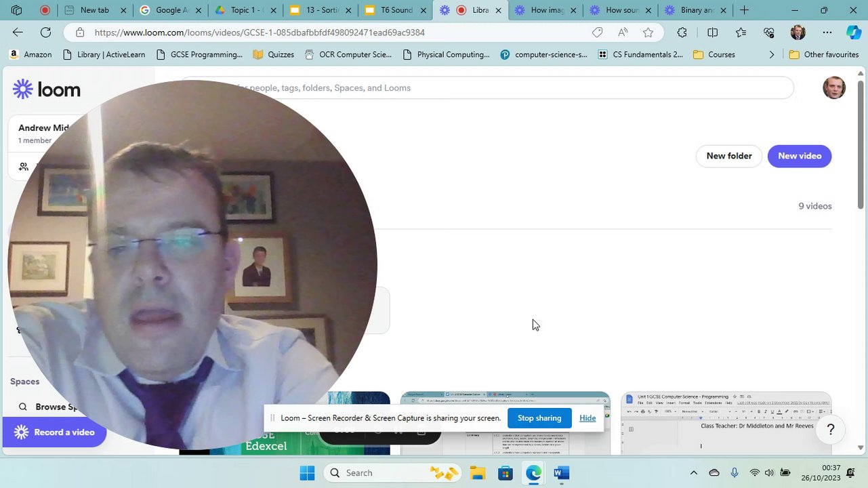Screen dimensions: 868x488
Task: Click the shopping tag icon in address bar
Action: pos(597,33)
